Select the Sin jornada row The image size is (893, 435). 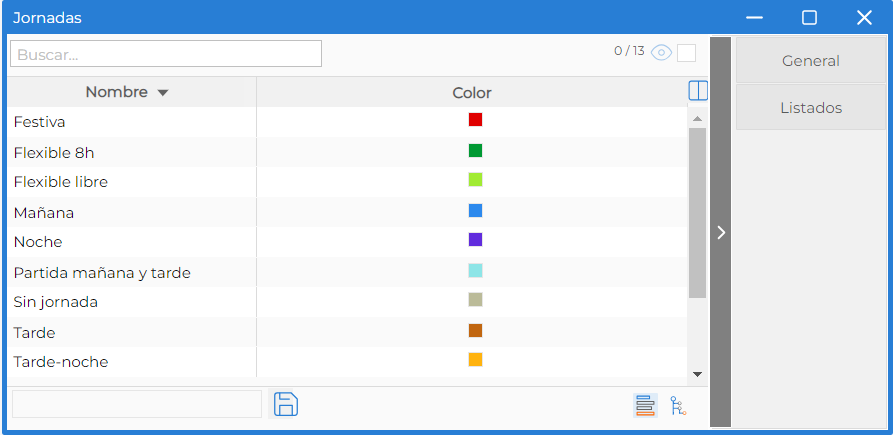point(347,302)
